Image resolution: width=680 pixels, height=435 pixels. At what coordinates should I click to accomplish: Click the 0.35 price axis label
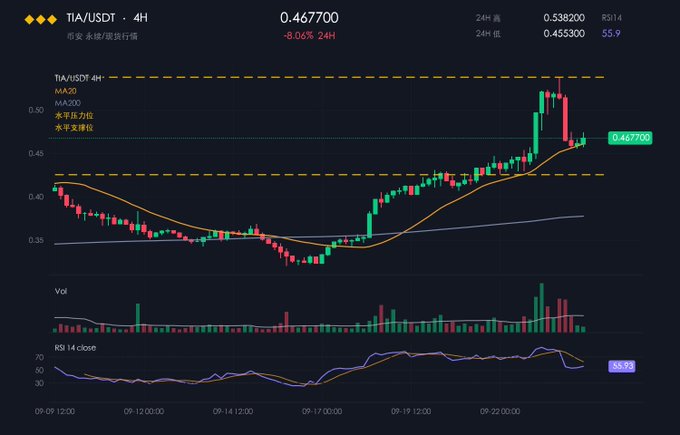point(36,240)
